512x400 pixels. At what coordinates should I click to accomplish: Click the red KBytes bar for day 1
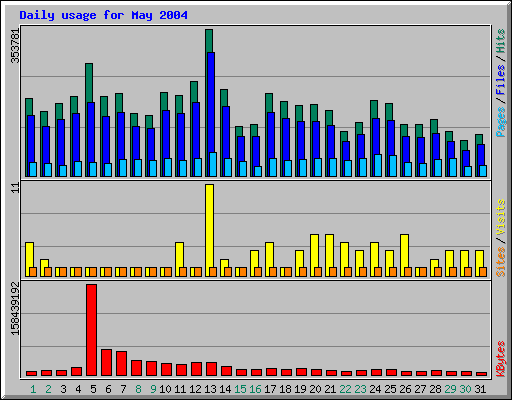(x=31, y=373)
